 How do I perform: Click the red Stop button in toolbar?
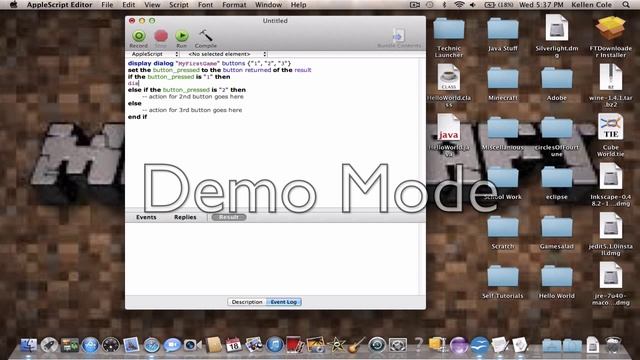click(161, 39)
